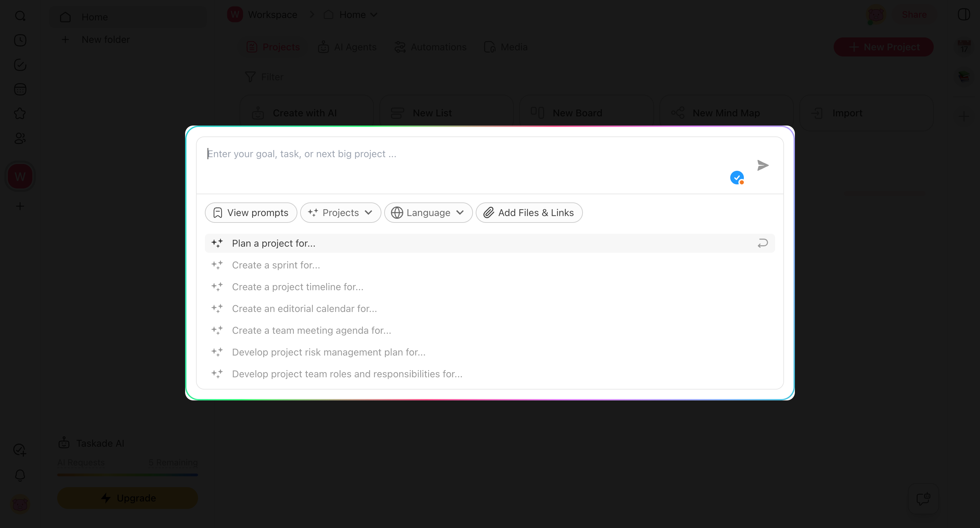Click the Filter button
Screen dimensions: 980x528
click(264, 77)
